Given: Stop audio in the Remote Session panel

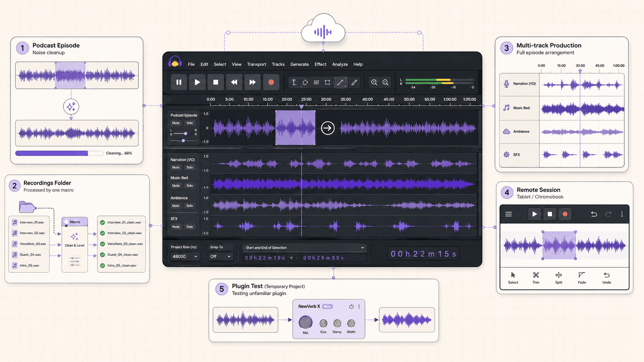Looking at the screenshot, I should [550, 214].
